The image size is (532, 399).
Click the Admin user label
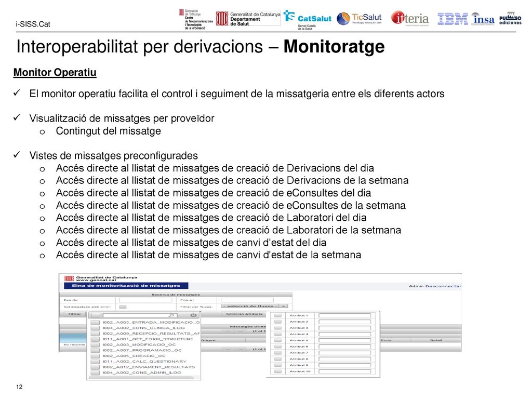coord(416,286)
